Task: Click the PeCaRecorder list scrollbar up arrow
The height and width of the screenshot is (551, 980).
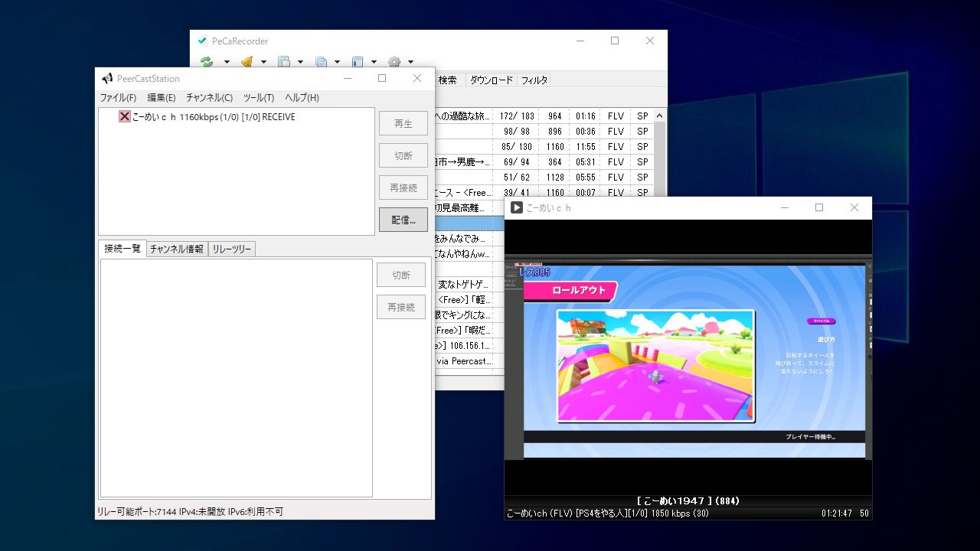Action: pos(660,116)
